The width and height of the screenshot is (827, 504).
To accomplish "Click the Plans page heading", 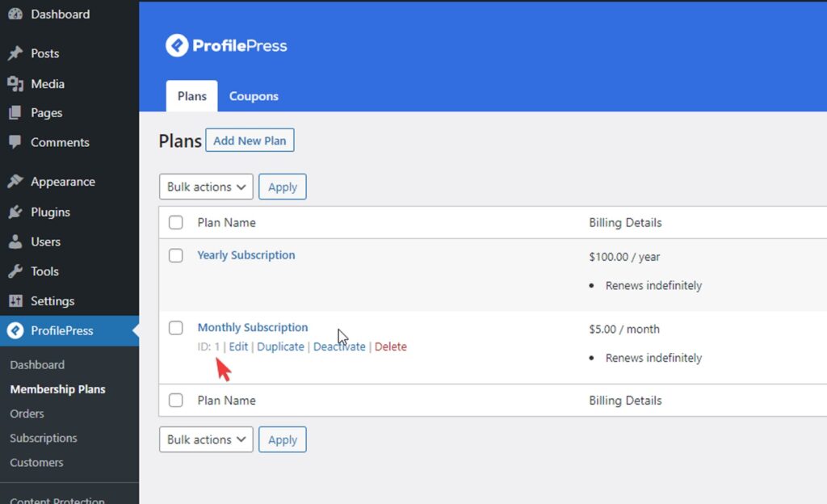I will coord(180,141).
